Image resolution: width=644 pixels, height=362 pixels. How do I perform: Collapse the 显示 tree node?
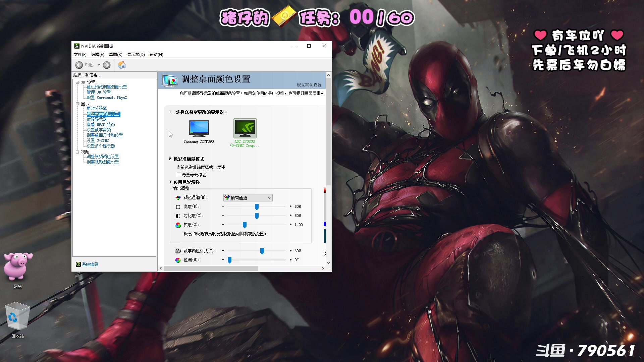click(x=77, y=104)
